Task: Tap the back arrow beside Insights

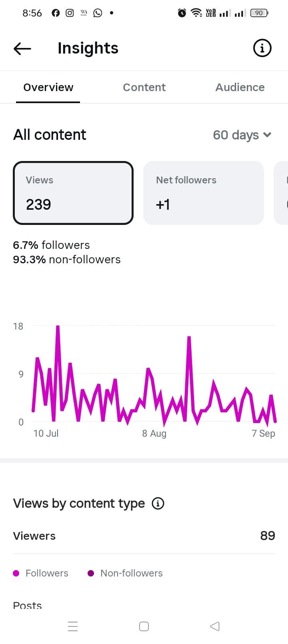Action: tap(22, 48)
